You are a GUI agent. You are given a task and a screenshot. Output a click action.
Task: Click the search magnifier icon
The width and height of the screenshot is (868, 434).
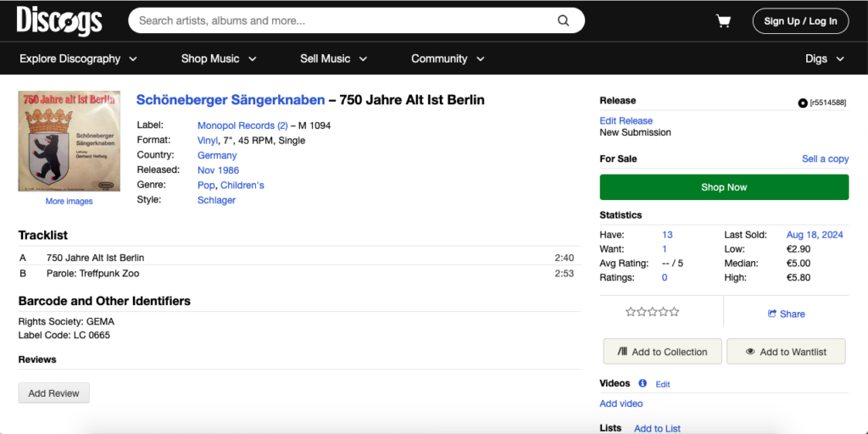pyautogui.click(x=563, y=21)
